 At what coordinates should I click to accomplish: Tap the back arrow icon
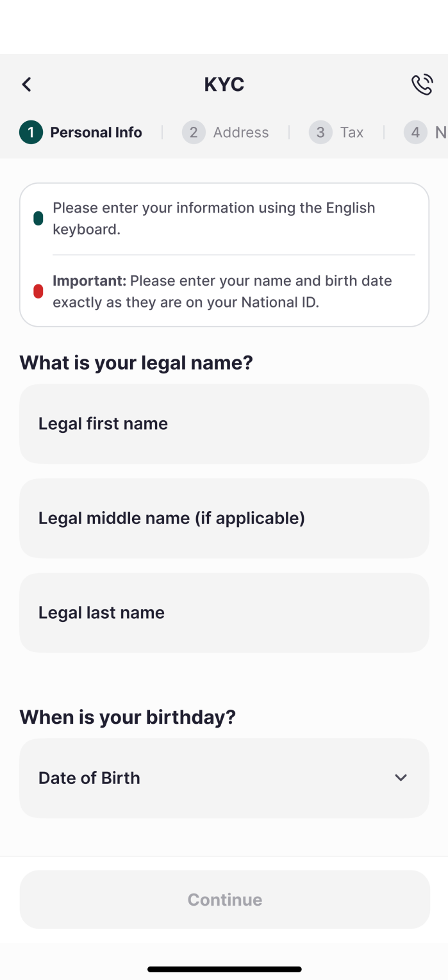26,85
